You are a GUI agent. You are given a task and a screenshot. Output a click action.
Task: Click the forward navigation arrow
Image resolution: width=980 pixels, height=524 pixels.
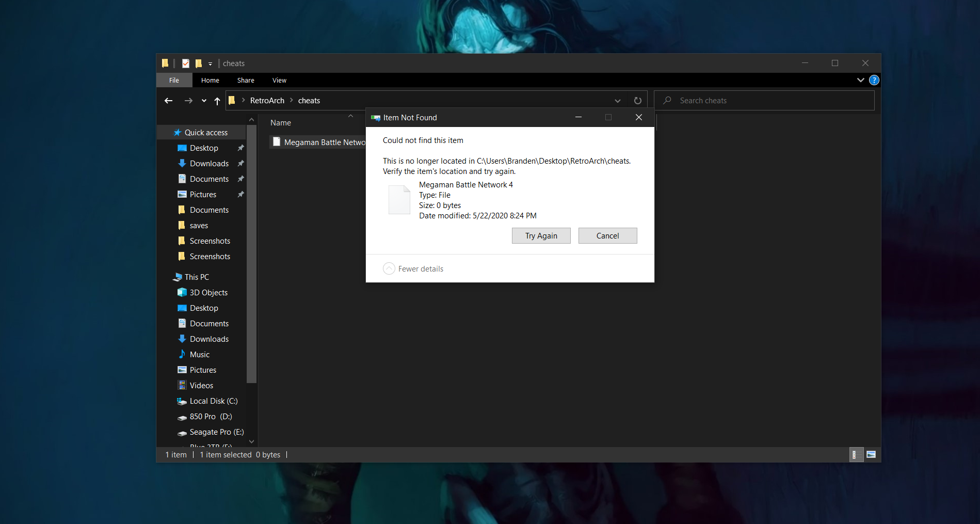[188, 100]
